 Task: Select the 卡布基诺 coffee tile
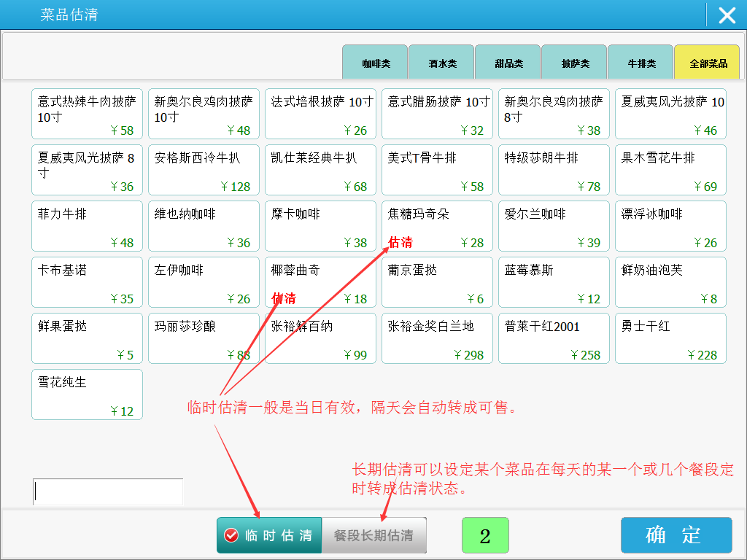(x=87, y=281)
